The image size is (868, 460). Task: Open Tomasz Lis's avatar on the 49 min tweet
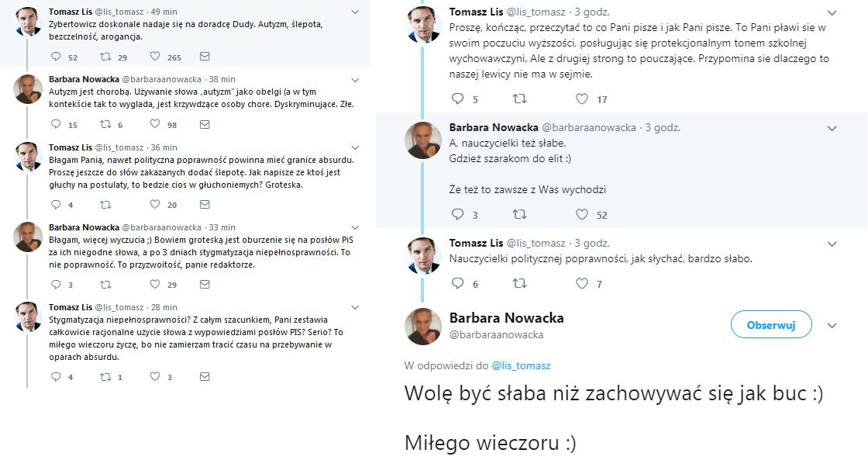tap(29, 22)
